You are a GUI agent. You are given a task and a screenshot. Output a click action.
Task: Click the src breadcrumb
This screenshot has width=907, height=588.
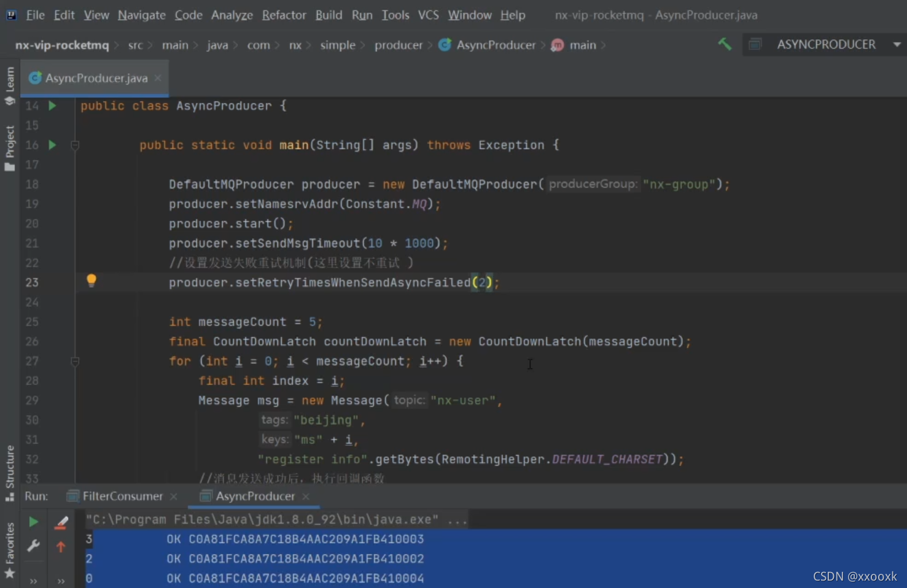[x=135, y=45]
